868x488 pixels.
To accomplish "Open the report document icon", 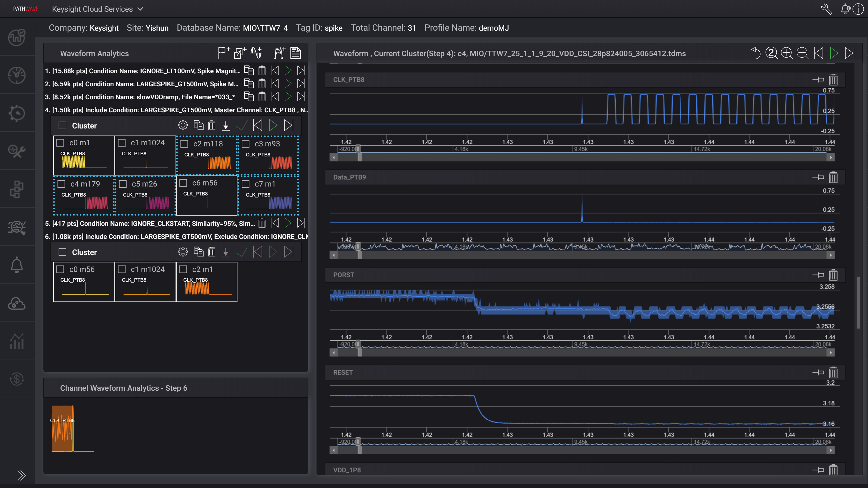I will (x=295, y=53).
